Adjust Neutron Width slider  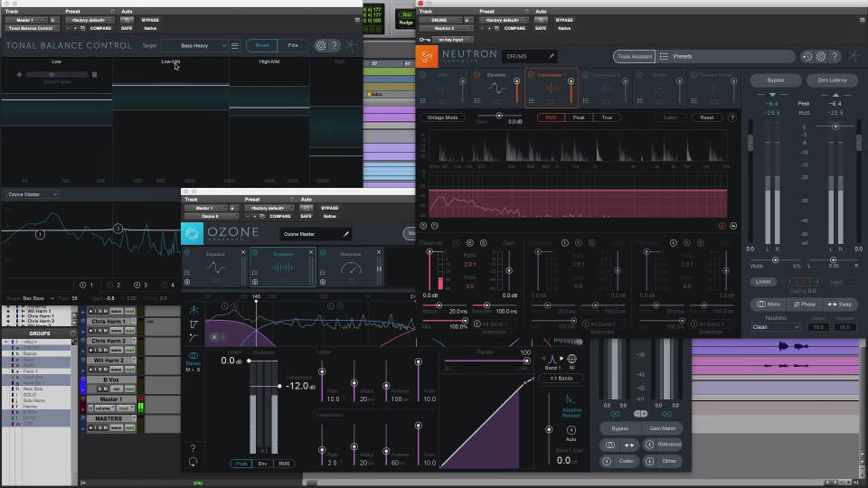(775, 260)
